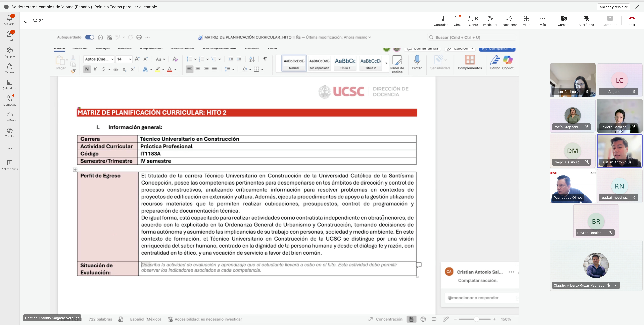Click Aplicar y reiniciar button
Screen dimensions: 644x325
(x=613, y=7)
